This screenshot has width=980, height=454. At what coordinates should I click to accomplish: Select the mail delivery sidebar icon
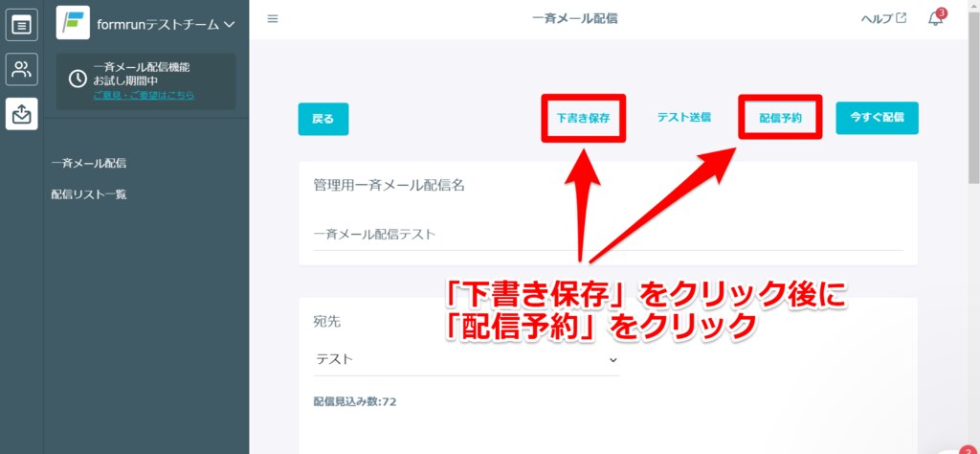22,113
